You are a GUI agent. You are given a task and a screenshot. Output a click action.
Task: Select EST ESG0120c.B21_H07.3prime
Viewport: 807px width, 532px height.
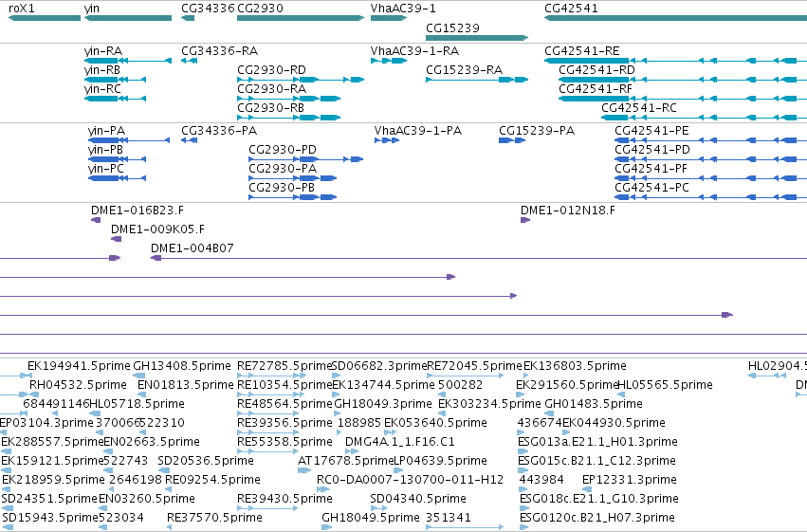click(597, 518)
